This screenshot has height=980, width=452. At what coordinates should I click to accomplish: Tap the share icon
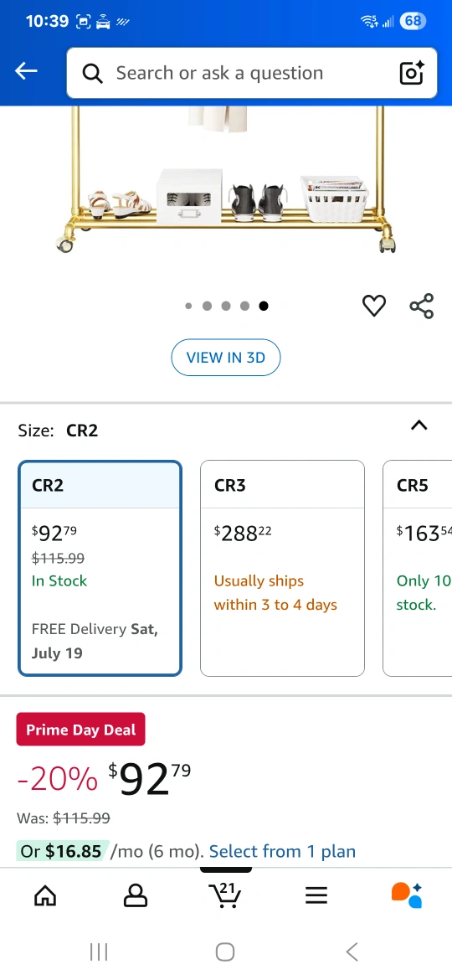[421, 306]
